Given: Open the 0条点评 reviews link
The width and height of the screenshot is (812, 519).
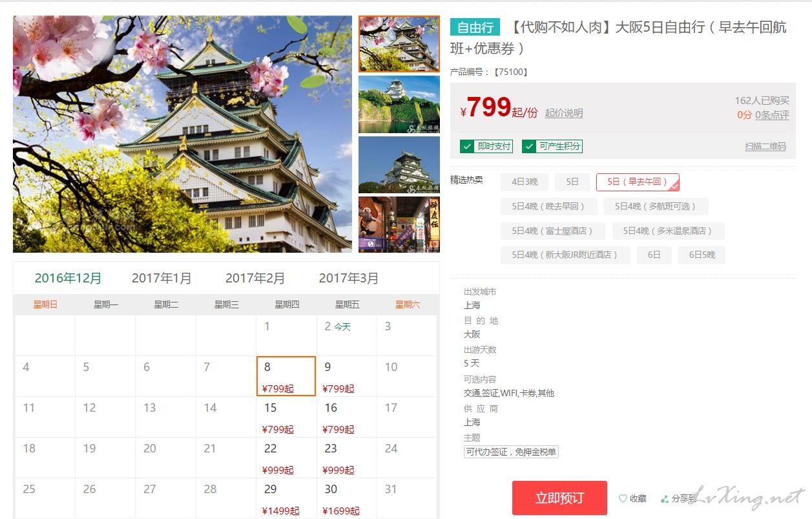Looking at the screenshot, I should tap(772, 115).
